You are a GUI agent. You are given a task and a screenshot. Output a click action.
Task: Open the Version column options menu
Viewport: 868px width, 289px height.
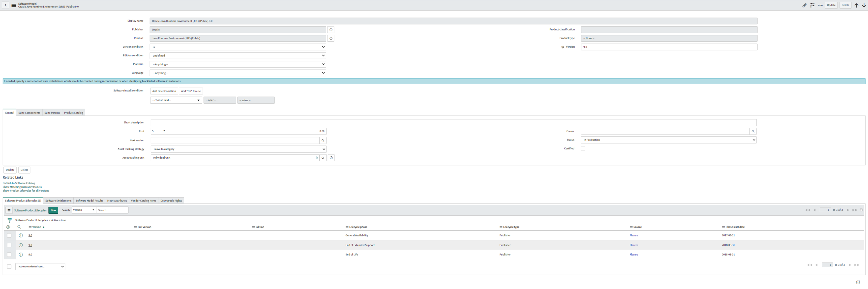pyautogui.click(x=30, y=227)
